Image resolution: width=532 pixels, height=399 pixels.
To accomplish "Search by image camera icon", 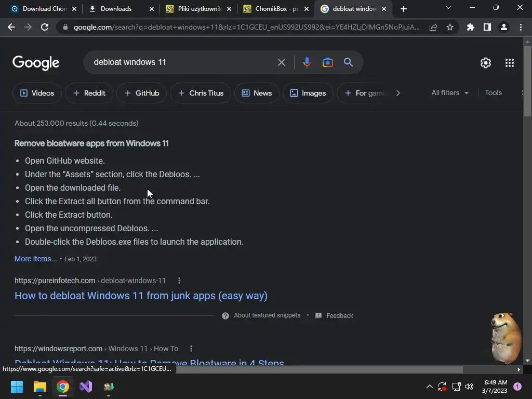I will [327, 62].
